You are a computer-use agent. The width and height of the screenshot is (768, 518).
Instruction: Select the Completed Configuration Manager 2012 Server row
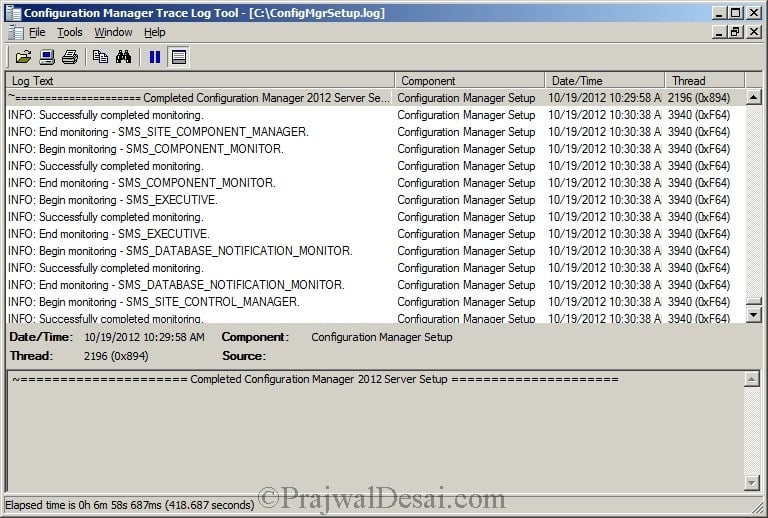pos(375,98)
